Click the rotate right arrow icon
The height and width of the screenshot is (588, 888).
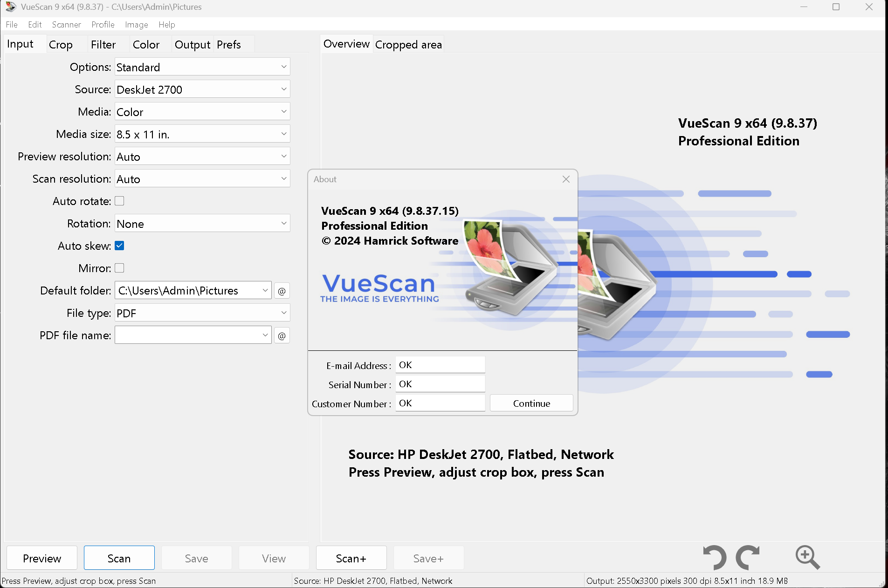[x=748, y=557]
